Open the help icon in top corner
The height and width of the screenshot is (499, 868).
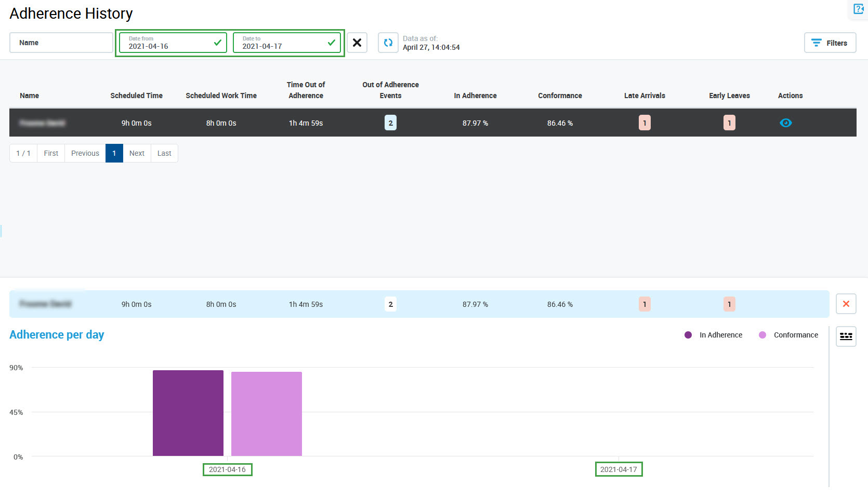click(858, 9)
